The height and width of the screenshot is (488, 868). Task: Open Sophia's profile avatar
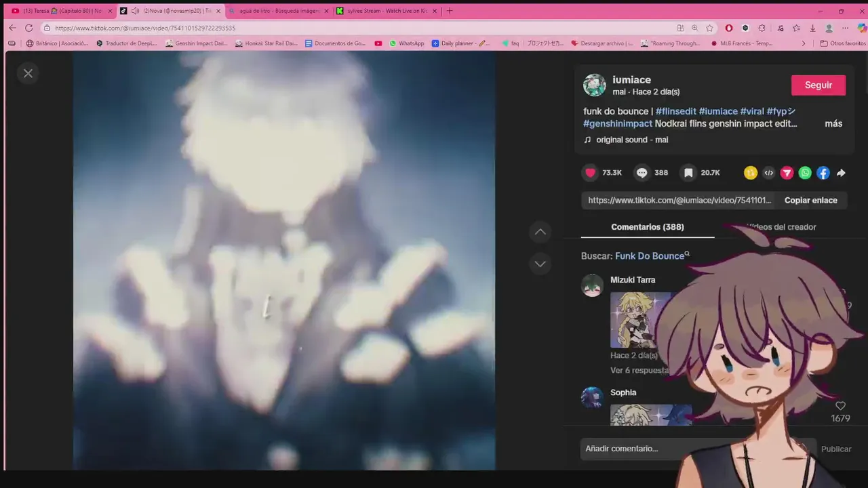coord(592,398)
